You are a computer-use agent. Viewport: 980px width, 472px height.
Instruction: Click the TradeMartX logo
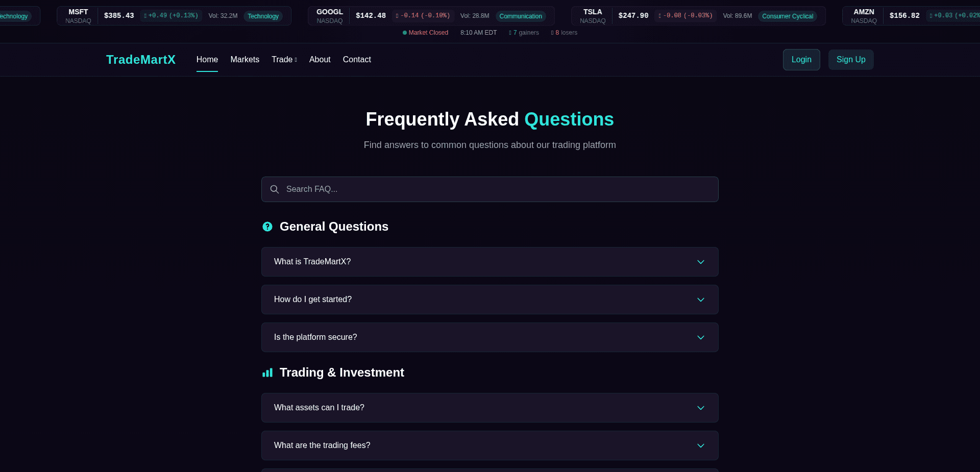coord(141,60)
